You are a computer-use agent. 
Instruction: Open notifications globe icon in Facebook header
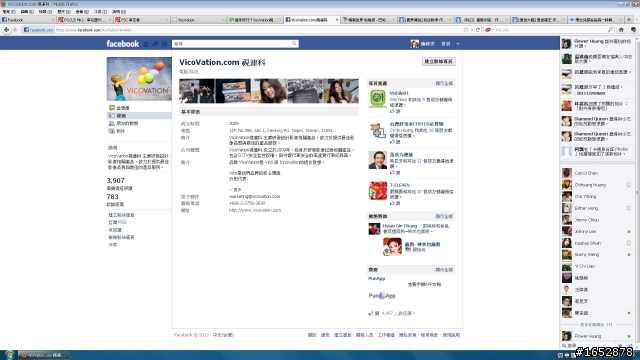(164, 44)
